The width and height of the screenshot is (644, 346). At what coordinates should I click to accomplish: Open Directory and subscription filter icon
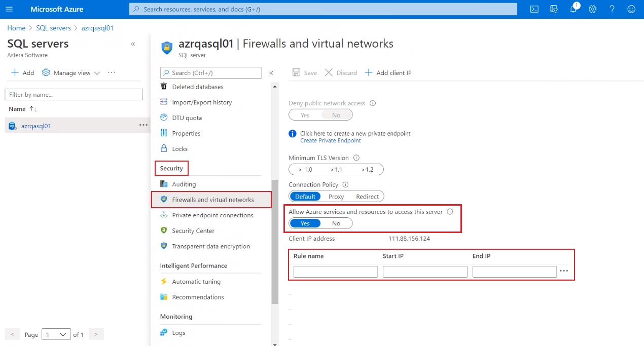click(554, 9)
